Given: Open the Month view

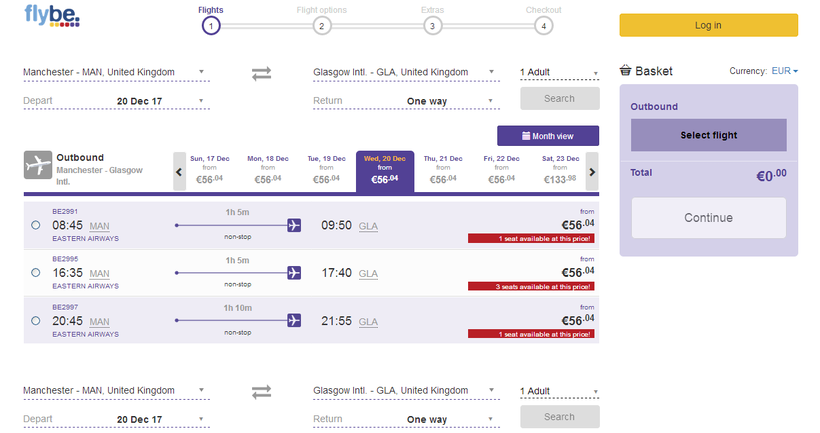Looking at the screenshot, I should (x=548, y=136).
